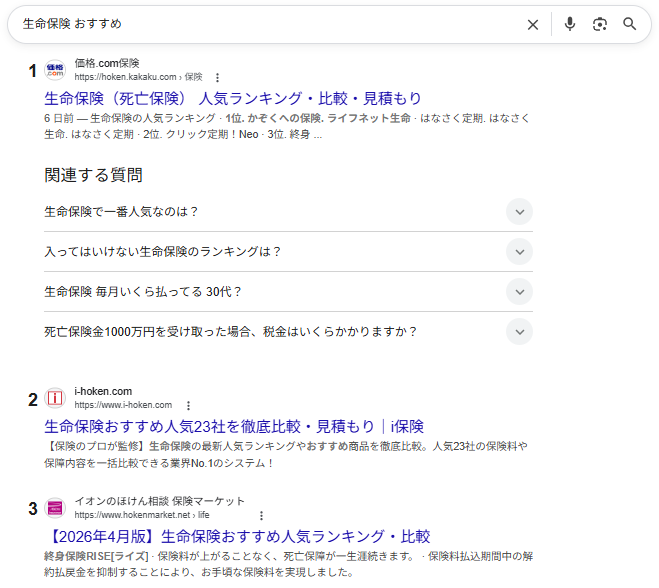Expand the 死亡保険金1000万円 tax question
Screen dimensions: 659x588
[x=519, y=332]
